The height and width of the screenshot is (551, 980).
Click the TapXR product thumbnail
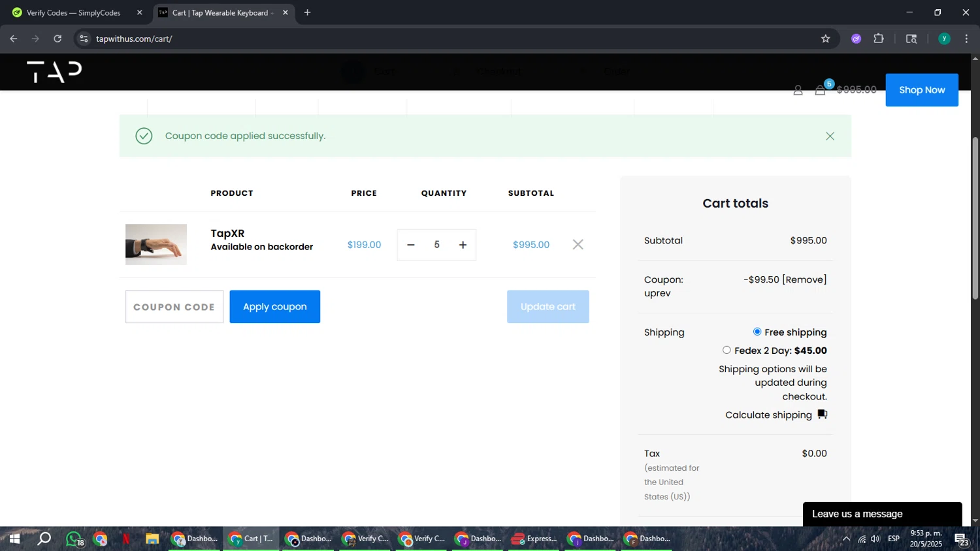(156, 245)
